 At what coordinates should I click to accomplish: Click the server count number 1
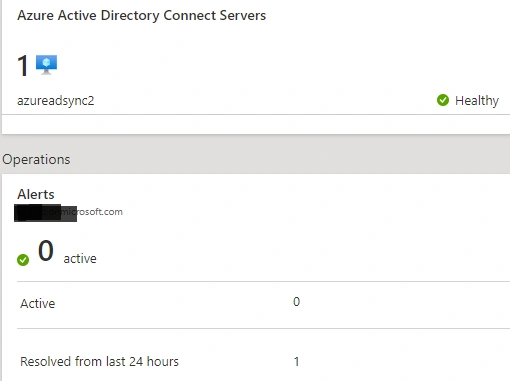coord(23,66)
